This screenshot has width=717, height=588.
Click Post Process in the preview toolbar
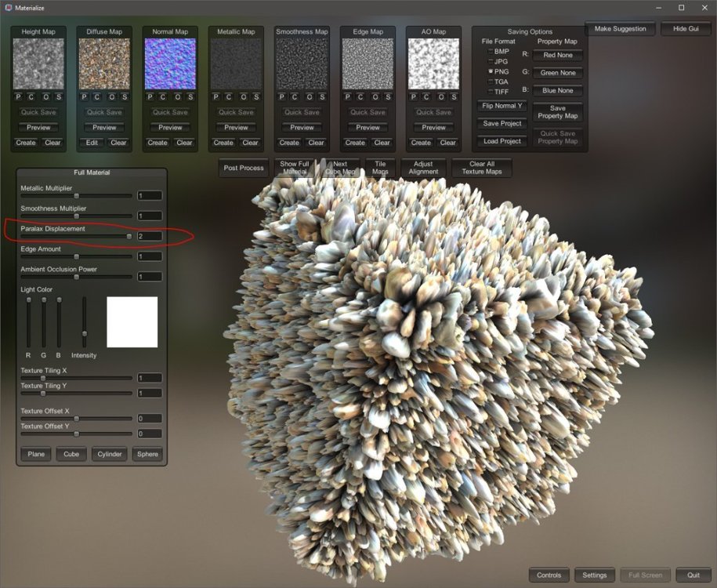click(244, 168)
